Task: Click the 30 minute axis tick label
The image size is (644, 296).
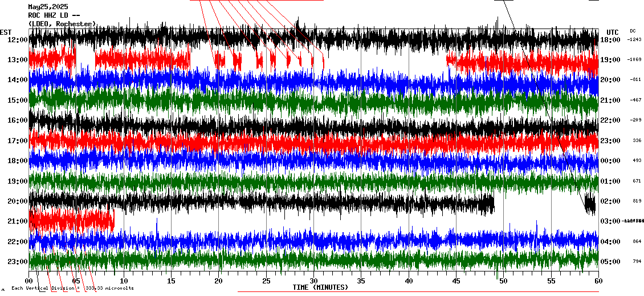Action: 313,281
